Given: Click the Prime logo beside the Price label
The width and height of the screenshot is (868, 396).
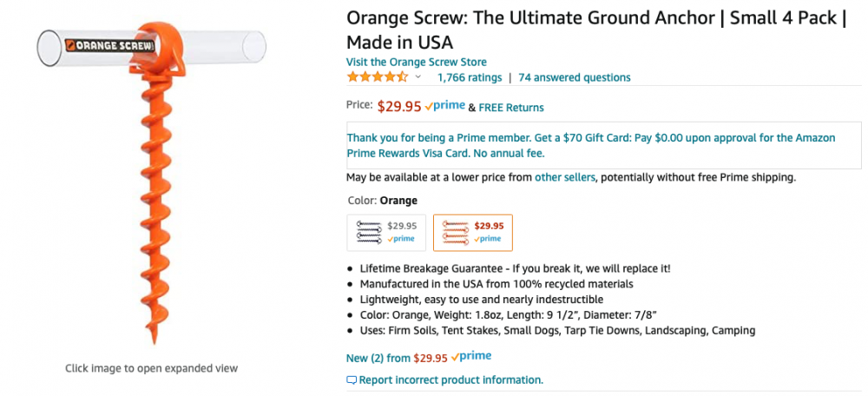Looking at the screenshot, I should coord(445,106).
